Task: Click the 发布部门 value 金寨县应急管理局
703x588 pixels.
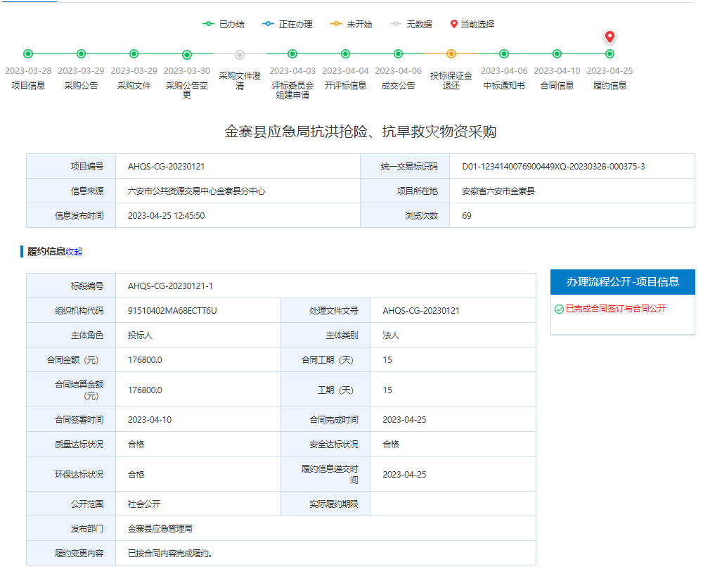Action: click(160, 529)
